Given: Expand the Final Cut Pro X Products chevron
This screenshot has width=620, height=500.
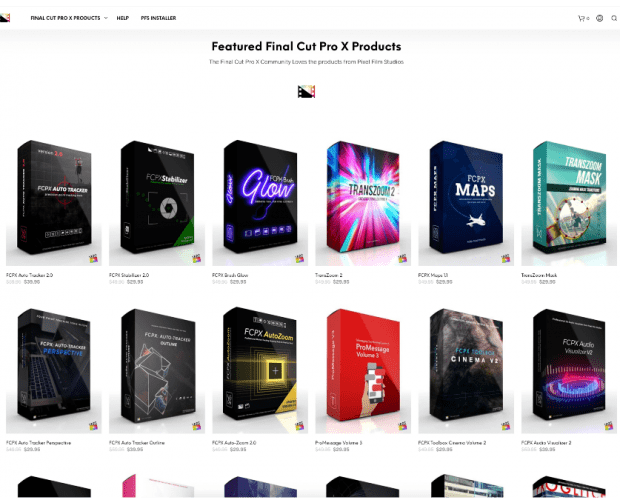Looking at the screenshot, I should [106, 18].
